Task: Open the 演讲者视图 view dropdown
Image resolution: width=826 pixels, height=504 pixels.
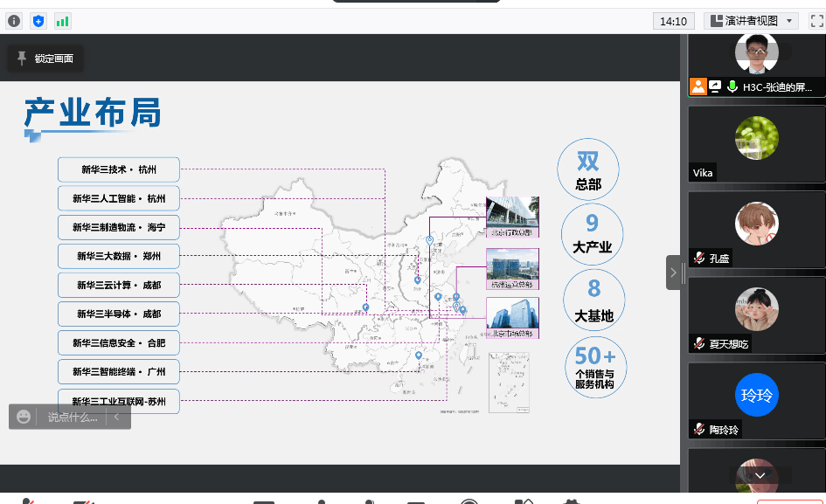Action: (751, 21)
